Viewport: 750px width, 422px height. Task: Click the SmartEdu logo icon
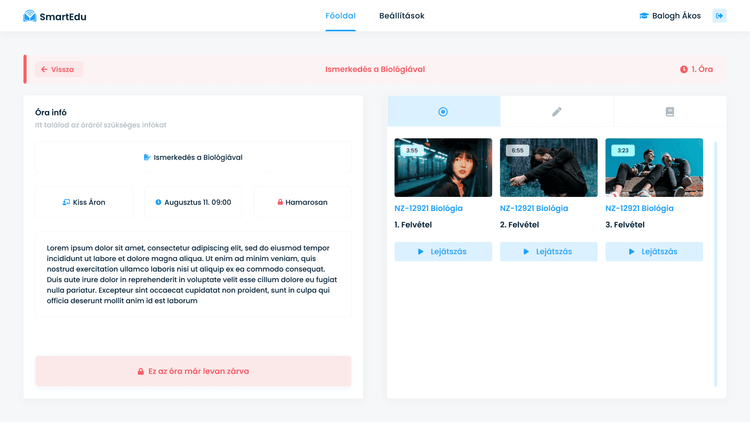(x=30, y=16)
